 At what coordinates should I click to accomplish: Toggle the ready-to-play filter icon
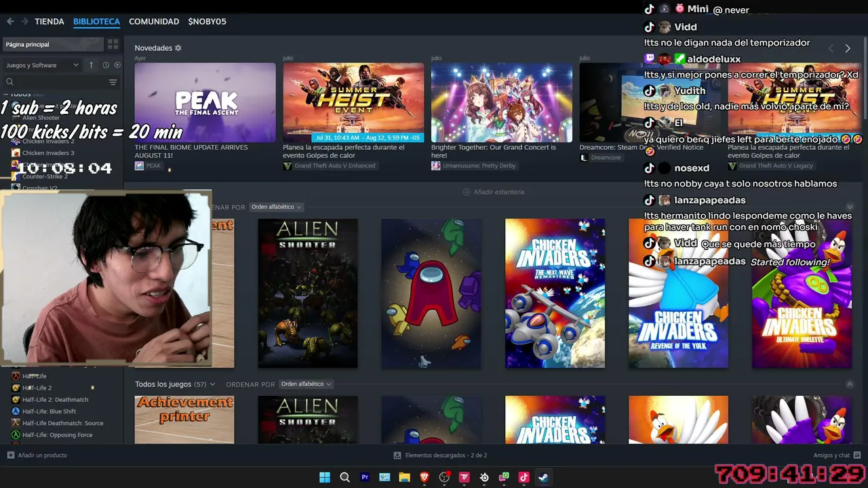[117, 65]
